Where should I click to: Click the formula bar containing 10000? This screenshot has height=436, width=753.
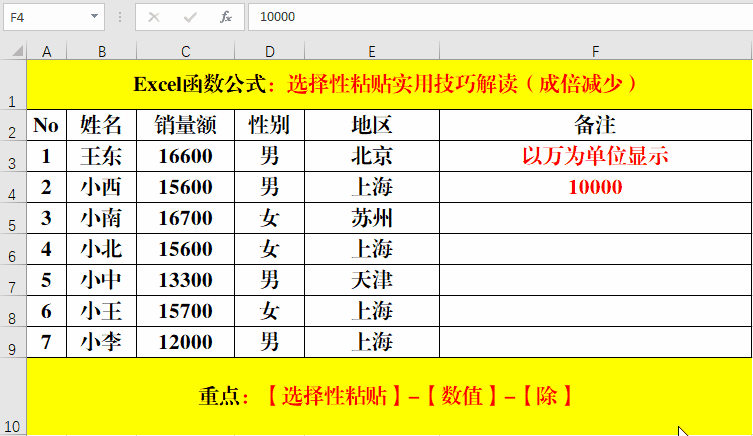500,17
